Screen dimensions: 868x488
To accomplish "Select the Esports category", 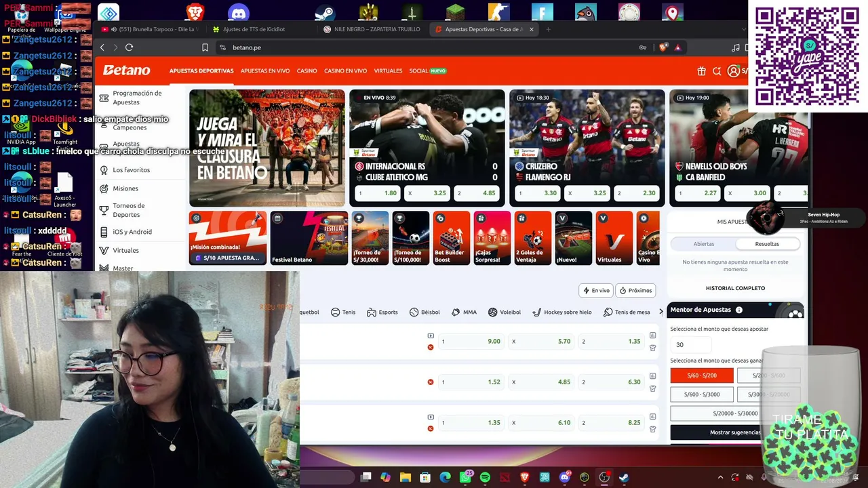I will click(x=382, y=312).
